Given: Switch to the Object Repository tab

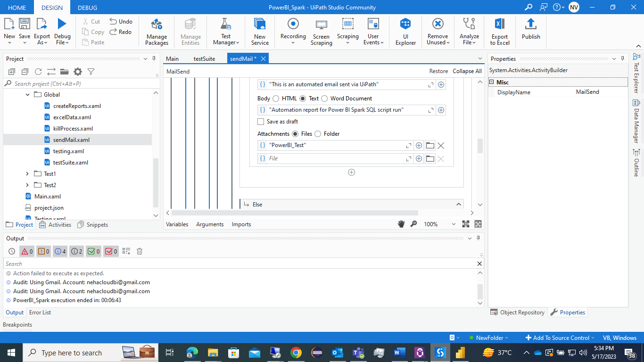Looking at the screenshot, I should coord(518,313).
